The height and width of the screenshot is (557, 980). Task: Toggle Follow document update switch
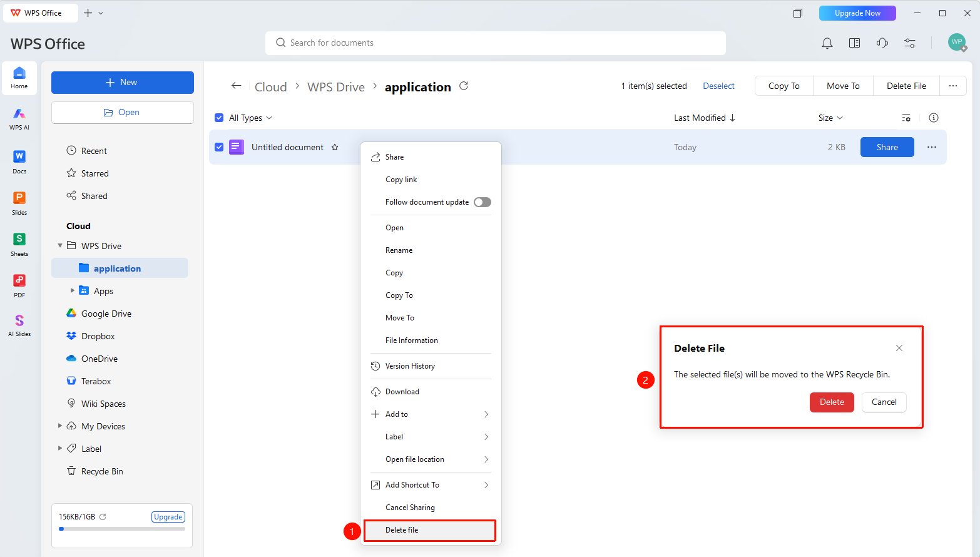pyautogui.click(x=482, y=202)
